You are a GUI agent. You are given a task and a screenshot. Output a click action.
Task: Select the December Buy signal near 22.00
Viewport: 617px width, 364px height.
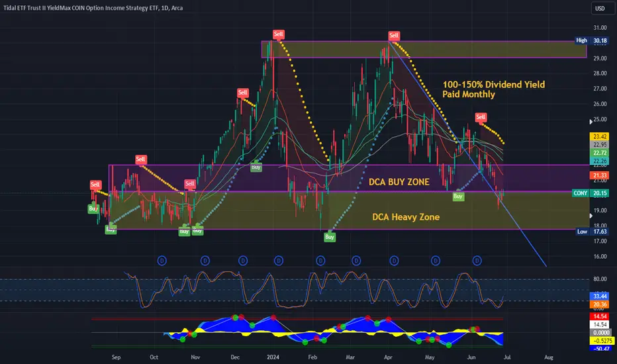point(256,167)
